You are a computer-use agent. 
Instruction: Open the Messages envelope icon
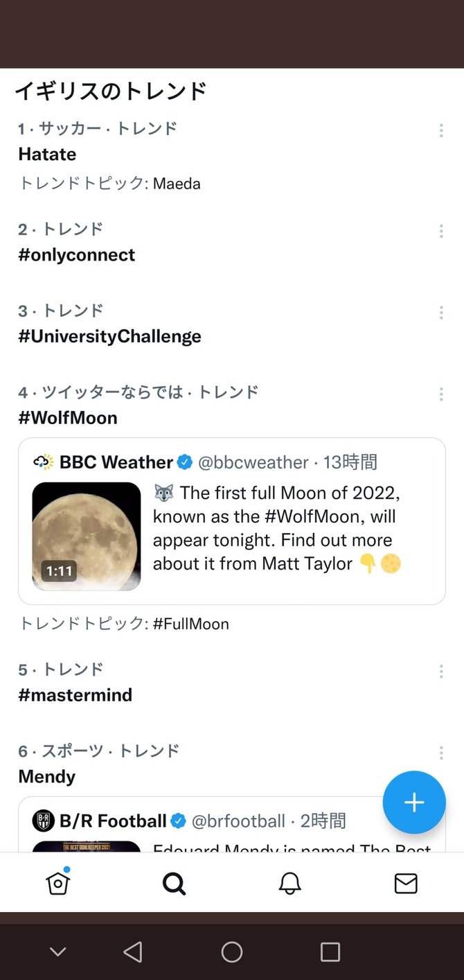click(x=406, y=883)
